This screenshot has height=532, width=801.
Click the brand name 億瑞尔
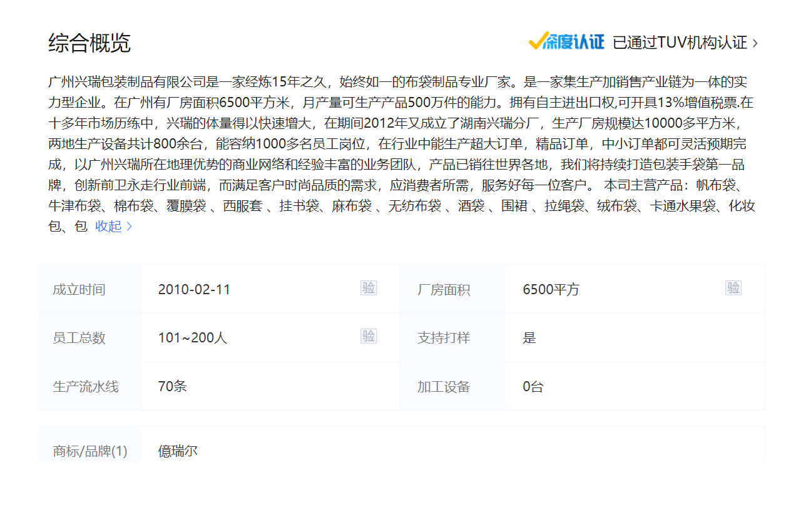click(x=177, y=450)
